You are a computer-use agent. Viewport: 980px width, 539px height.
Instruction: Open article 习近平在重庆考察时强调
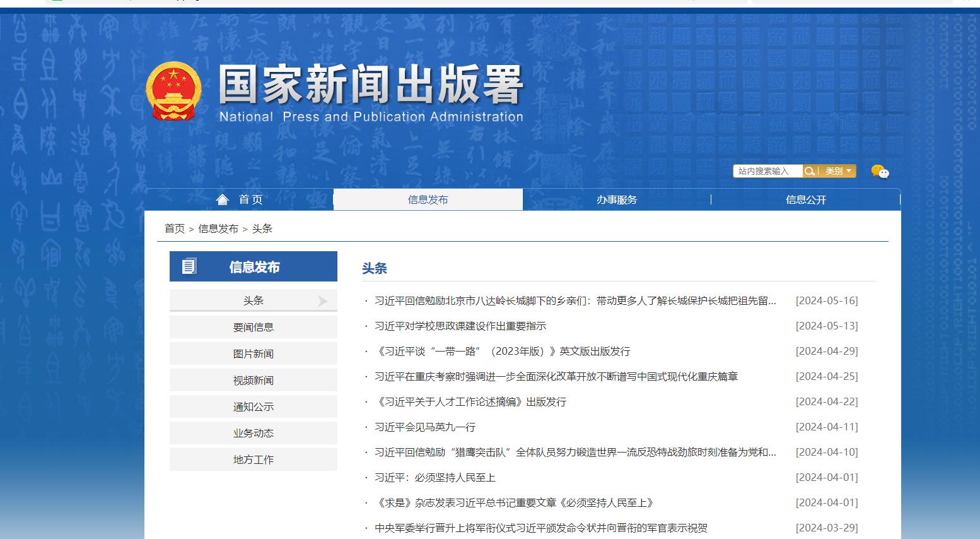[556, 376]
